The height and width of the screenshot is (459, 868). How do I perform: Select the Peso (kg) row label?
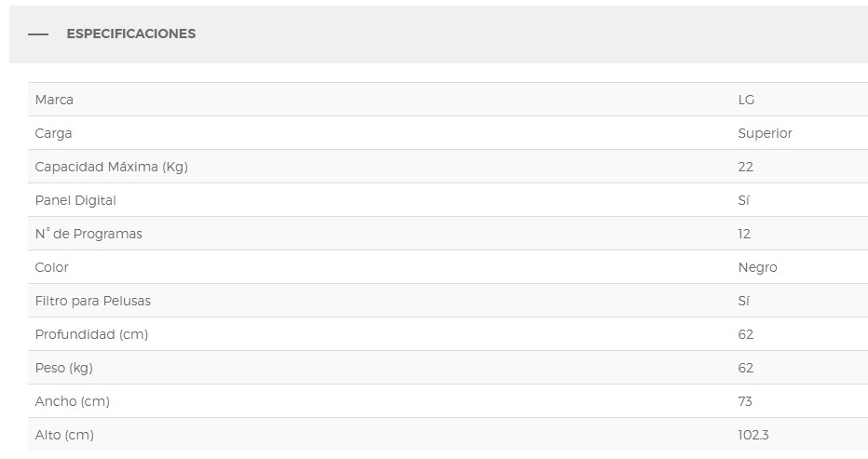[x=63, y=368]
